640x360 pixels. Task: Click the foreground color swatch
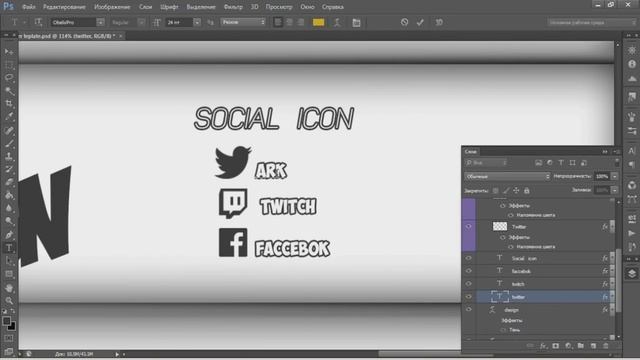(x=7, y=321)
